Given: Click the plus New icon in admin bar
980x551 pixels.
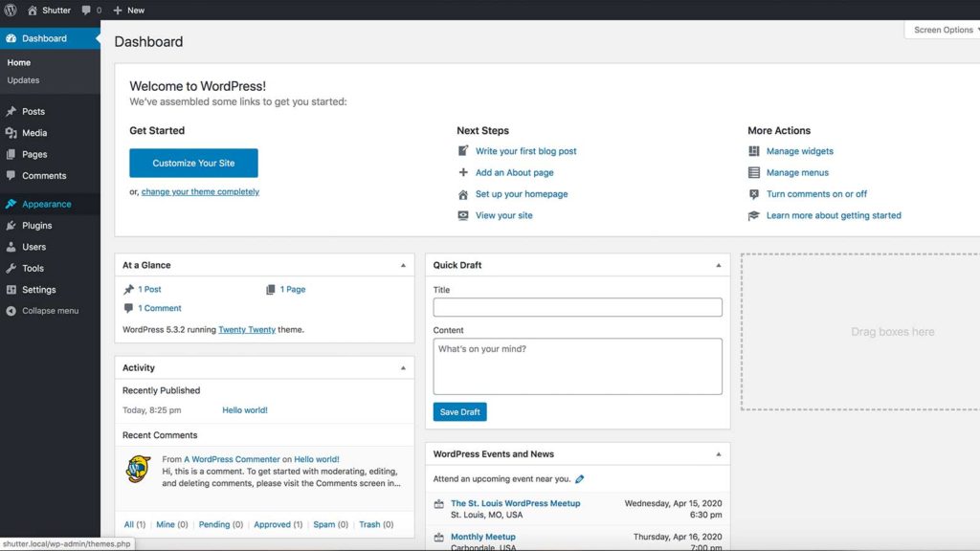Looking at the screenshot, I should [x=118, y=10].
